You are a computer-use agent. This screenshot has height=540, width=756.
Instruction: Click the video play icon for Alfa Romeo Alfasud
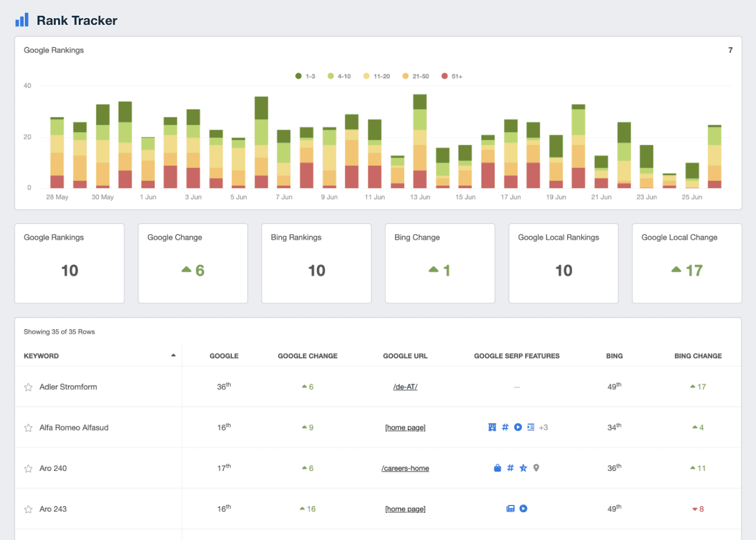point(518,427)
